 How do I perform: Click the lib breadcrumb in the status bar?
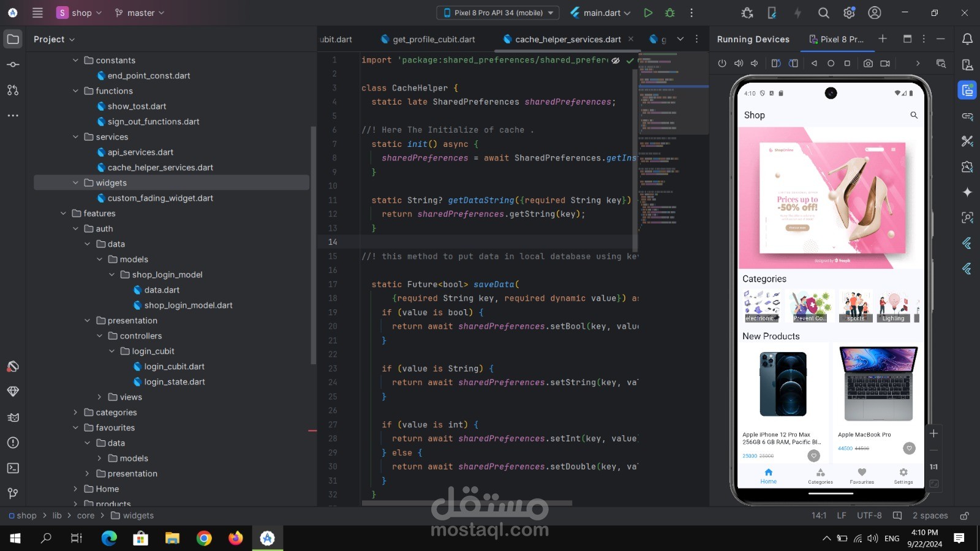tap(57, 515)
